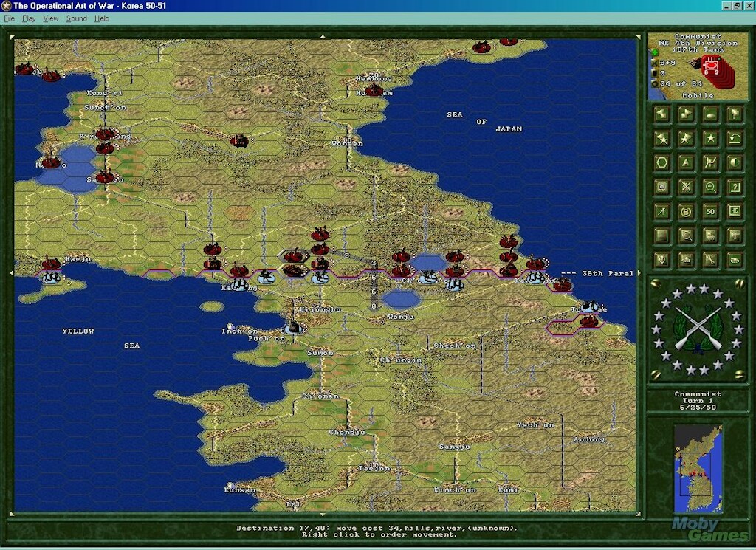Click the 'Destination 17,40' status message
This screenshot has width=756, height=550.
(x=376, y=528)
